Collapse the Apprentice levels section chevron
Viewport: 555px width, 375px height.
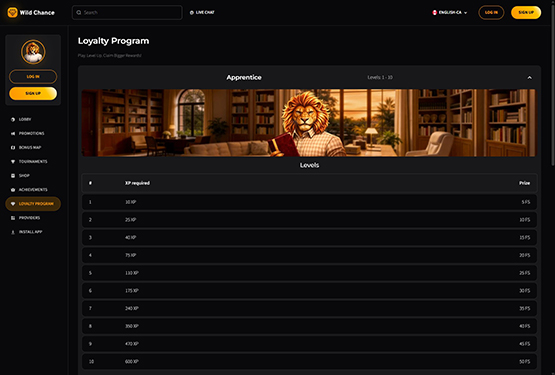pos(530,78)
